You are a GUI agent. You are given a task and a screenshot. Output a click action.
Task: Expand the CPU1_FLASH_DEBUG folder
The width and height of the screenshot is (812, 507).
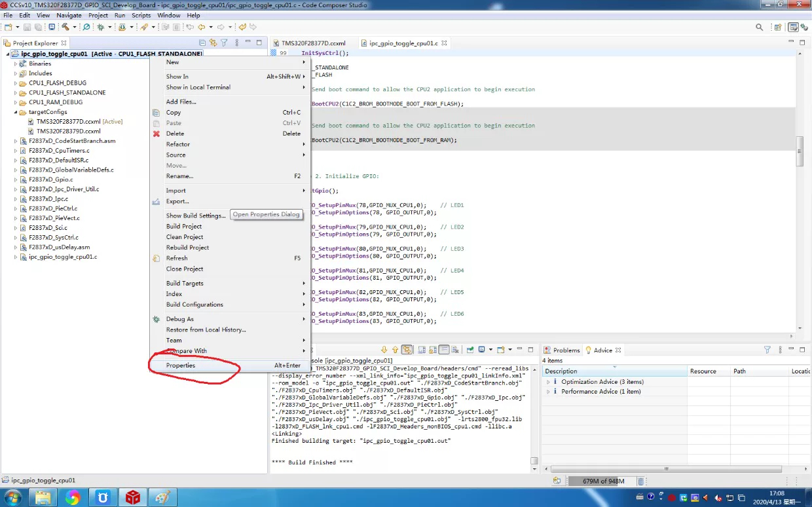click(16, 83)
